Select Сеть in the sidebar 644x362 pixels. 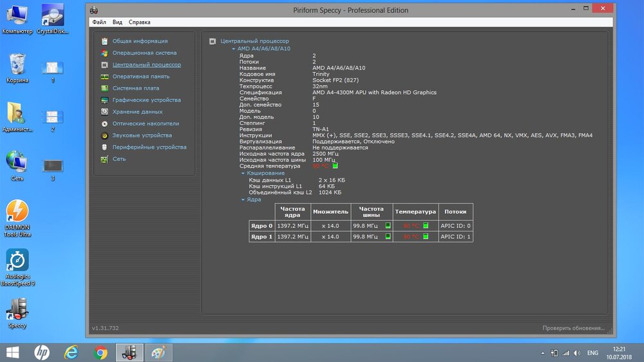118,159
